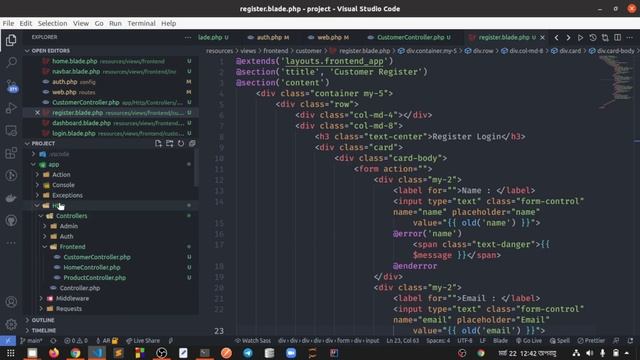640x360 pixels.
Task: Expand the Action folder
Action: point(37,175)
